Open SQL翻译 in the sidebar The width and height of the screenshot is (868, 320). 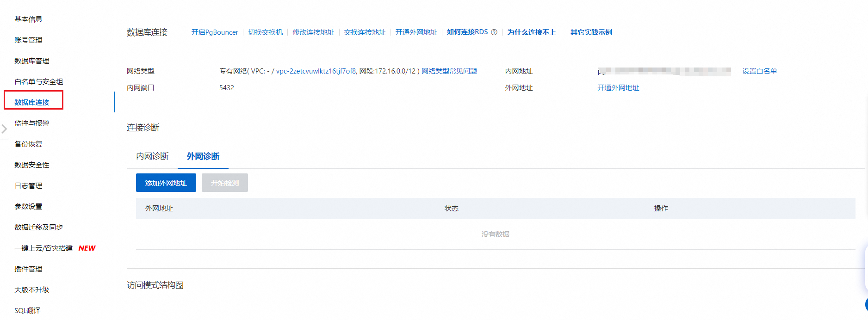click(x=27, y=311)
